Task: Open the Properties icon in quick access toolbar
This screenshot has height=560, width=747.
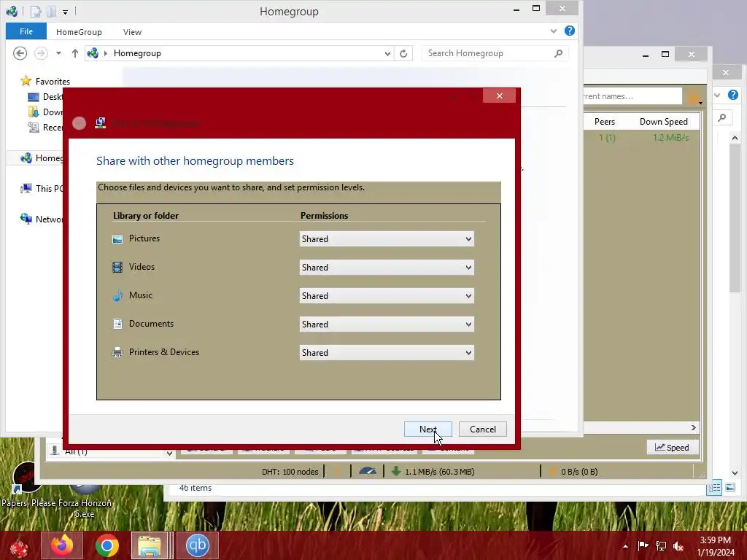Action: tap(36, 11)
